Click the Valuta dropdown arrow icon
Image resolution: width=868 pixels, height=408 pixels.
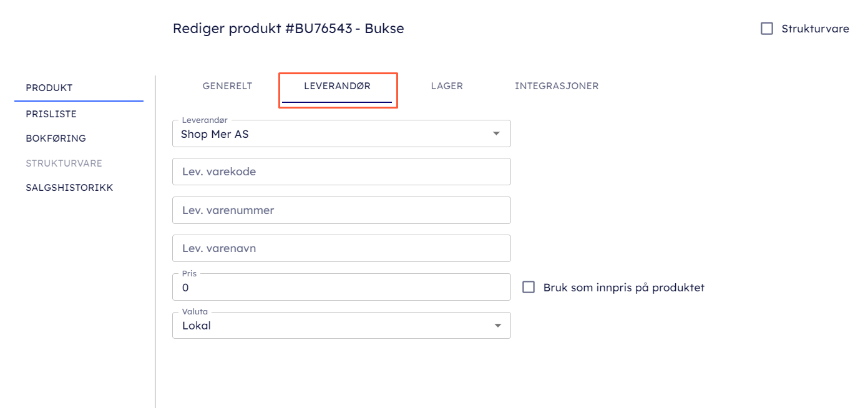coord(497,326)
